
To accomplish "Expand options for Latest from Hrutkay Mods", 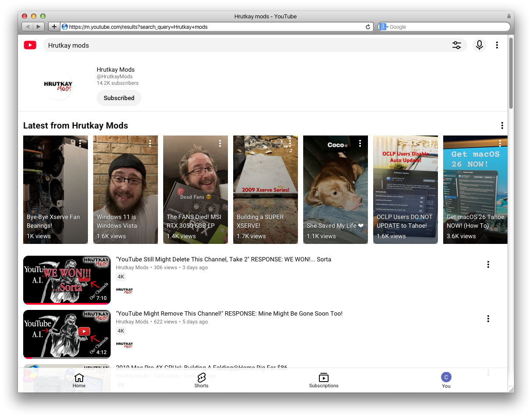I will (502, 125).
